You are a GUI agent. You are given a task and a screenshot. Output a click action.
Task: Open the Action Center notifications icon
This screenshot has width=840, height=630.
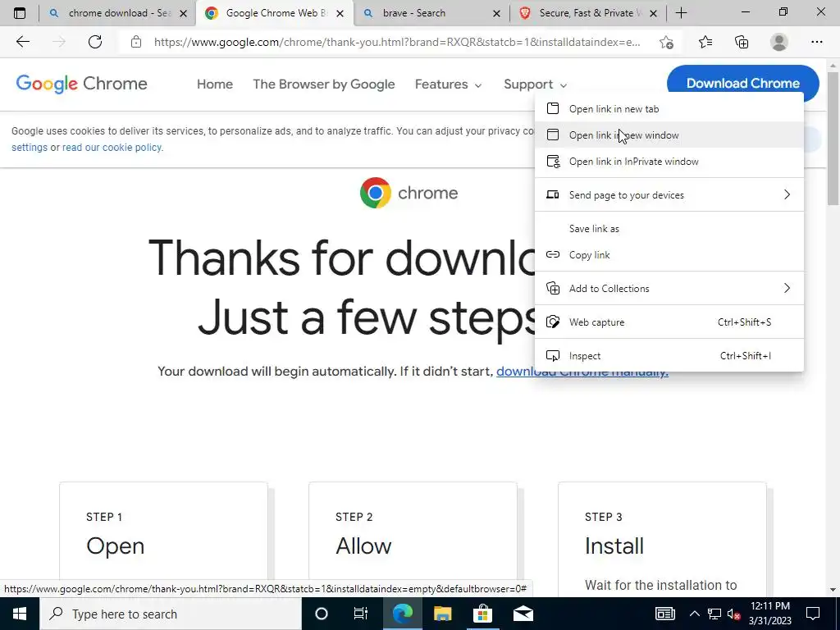pos(813,614)
